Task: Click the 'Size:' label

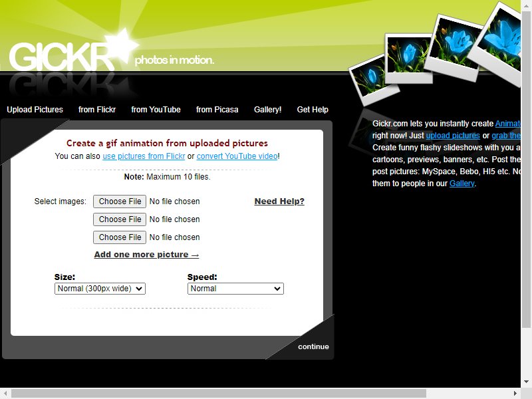Action: (x=65, y=277)
